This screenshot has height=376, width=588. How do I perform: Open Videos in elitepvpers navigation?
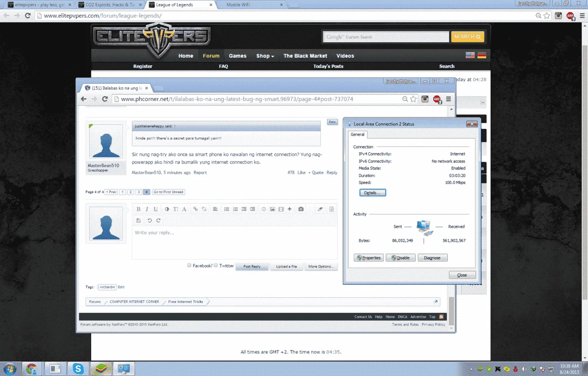[x=345, y=56]
